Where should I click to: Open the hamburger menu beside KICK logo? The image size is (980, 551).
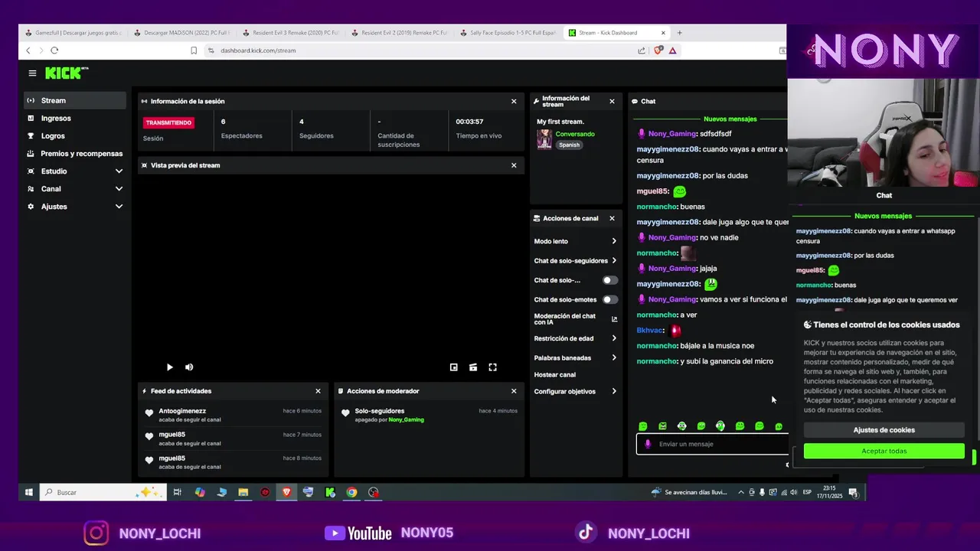(x=32, y=73)
